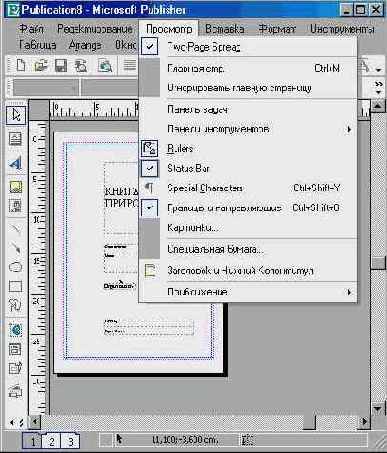Click the vertical scrollbar down arrow
The width and height of the screenshot is (387, 453).
[x=378, y=408]
